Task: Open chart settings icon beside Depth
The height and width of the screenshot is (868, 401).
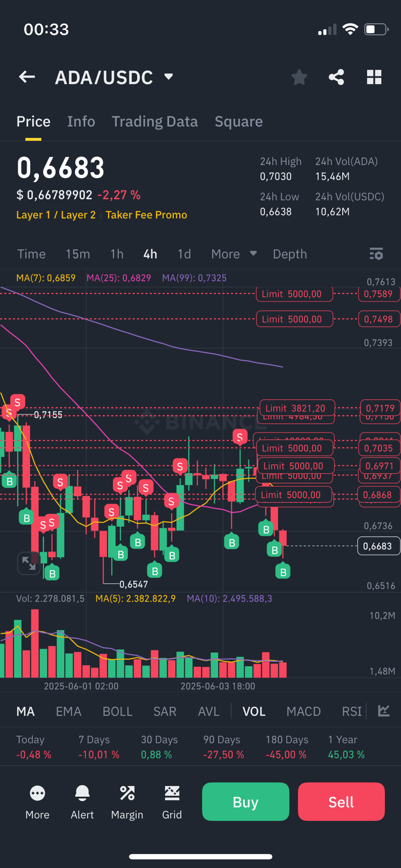Action: 376,254
